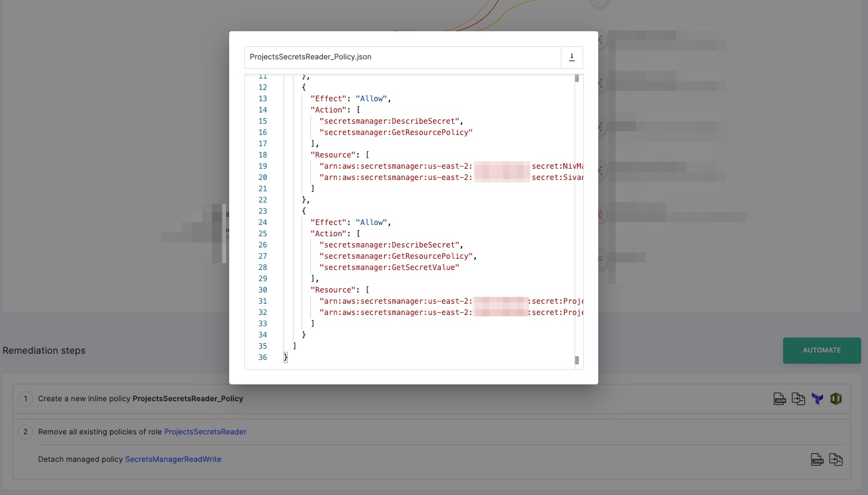The height and width of the screenshot is (495, 868).
Task: Click the code viewer vertical scrollbar top thumb
Action: 577,78
